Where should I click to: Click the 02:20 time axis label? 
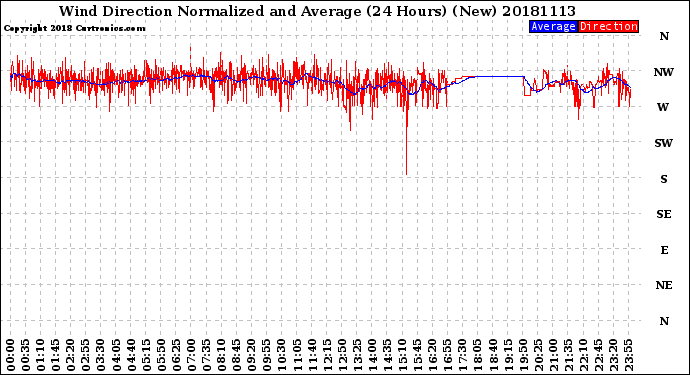coord(71,355)
